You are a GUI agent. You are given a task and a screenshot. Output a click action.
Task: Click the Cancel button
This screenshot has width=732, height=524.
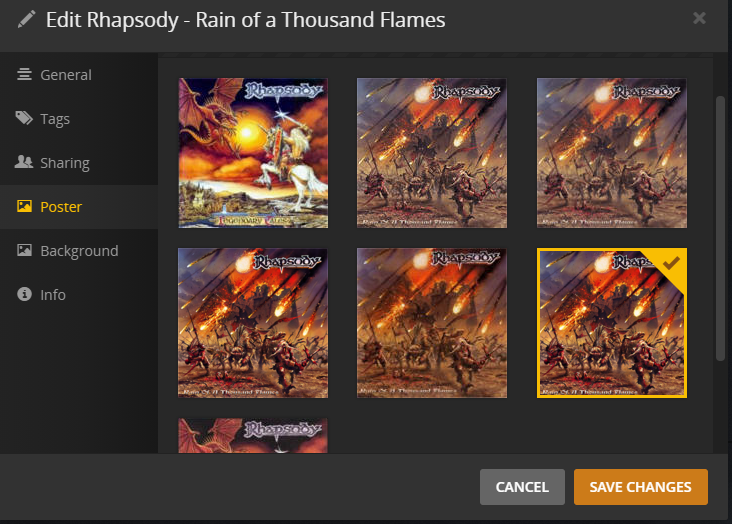522,487
